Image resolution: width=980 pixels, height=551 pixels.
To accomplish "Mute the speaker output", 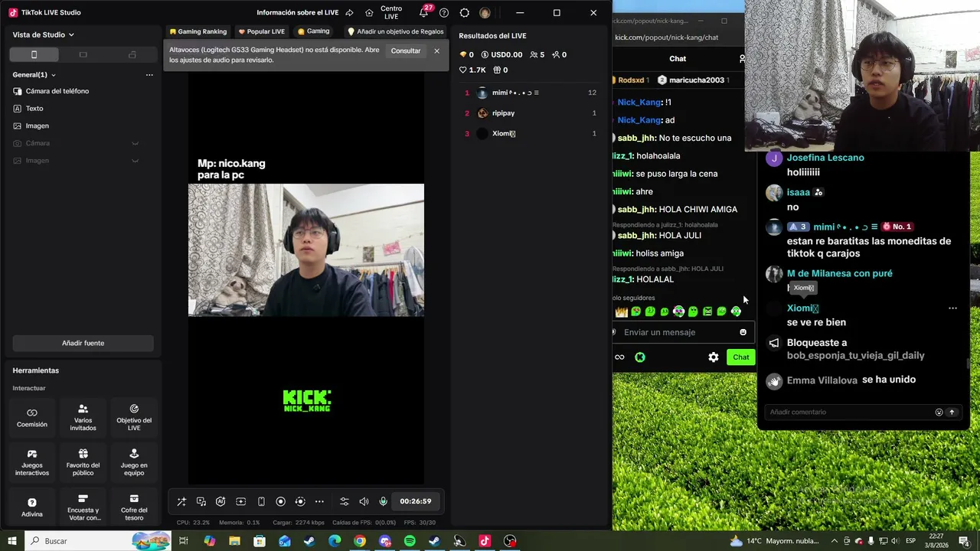I will click(364, 501).
